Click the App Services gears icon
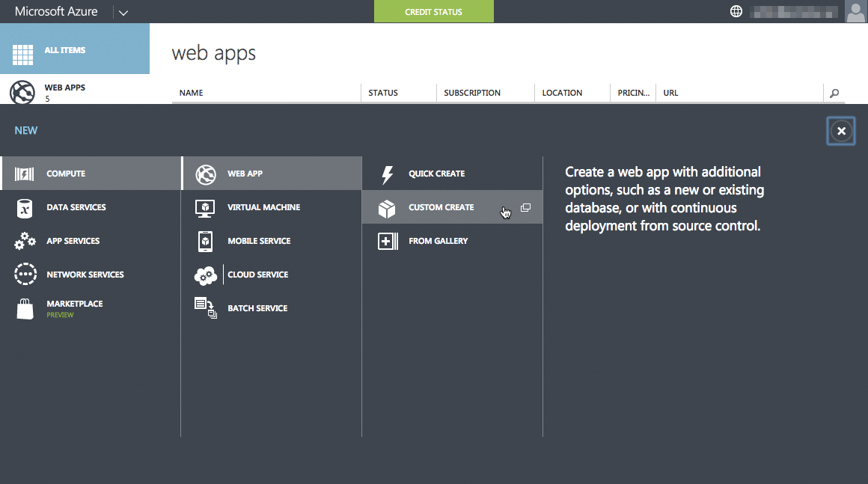This screenshot has height=484, width=868. 25,241
